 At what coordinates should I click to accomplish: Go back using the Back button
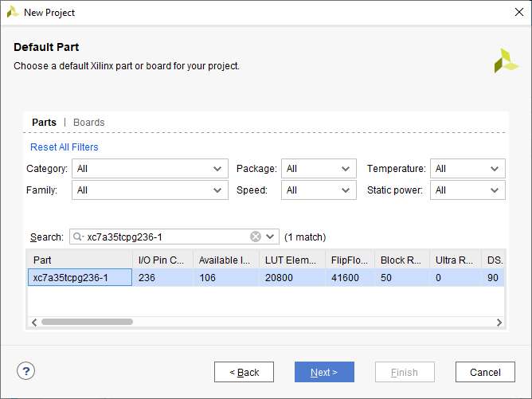[x=244, y=372]
